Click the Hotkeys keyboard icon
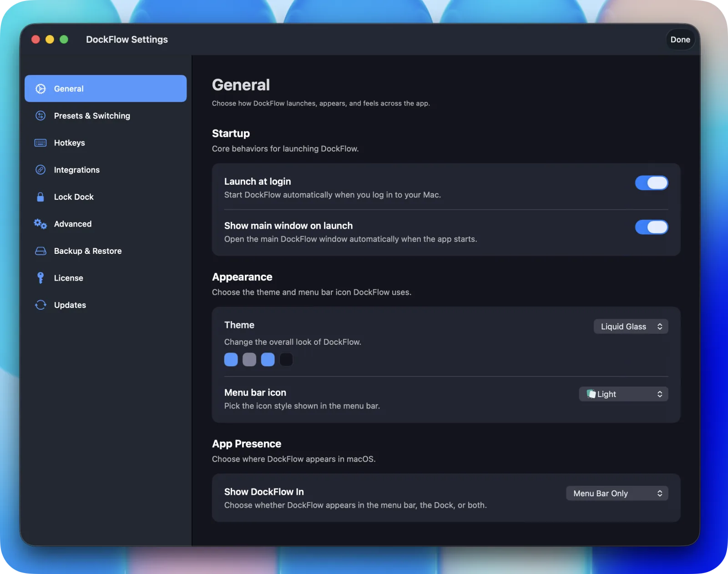The image size is (728, 574). point(40,143)
